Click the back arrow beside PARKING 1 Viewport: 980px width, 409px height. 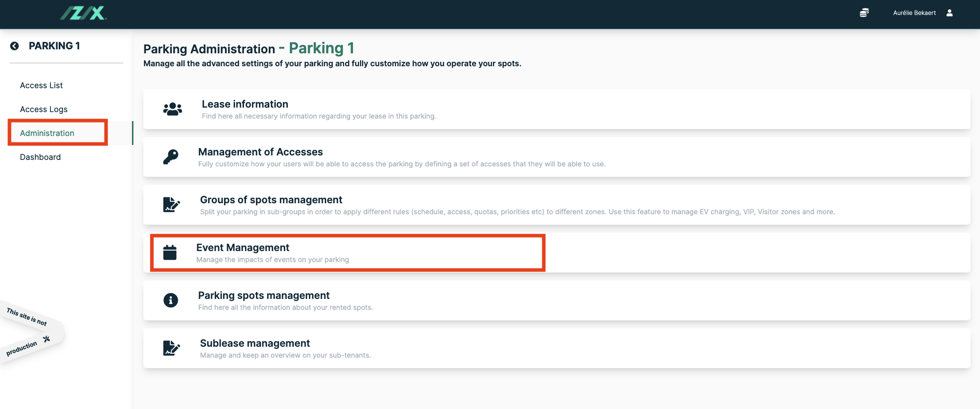[14, 46]
